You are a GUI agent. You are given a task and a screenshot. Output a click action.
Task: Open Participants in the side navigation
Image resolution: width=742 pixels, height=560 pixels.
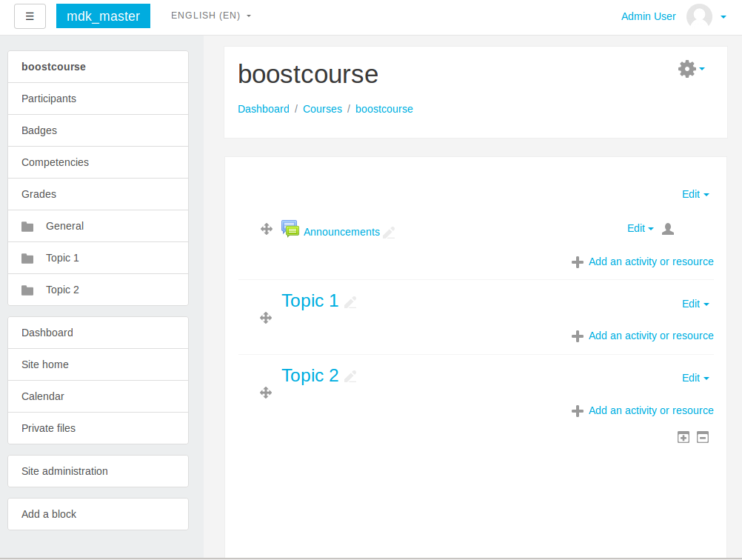(98, 99)
